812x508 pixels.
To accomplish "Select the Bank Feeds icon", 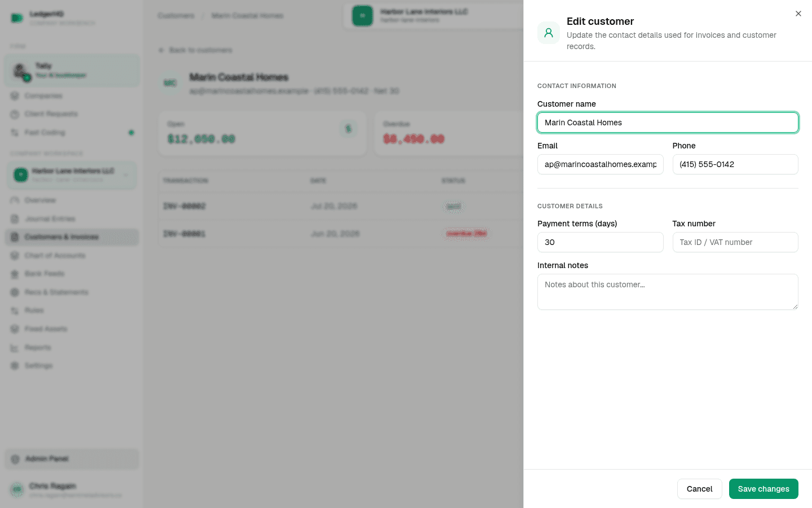I will tap(15, 274).
